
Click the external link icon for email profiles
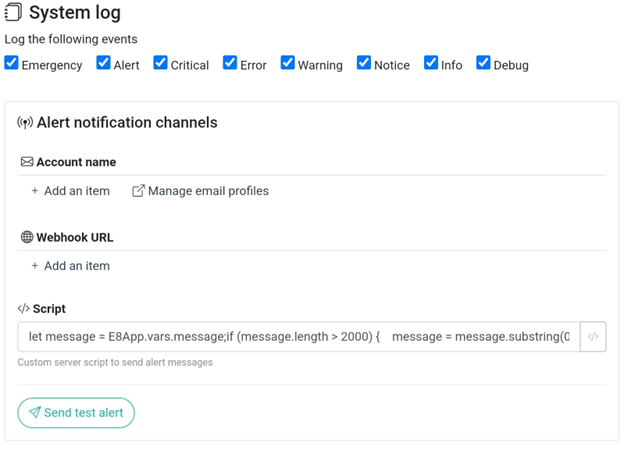(x=138, y=191)
